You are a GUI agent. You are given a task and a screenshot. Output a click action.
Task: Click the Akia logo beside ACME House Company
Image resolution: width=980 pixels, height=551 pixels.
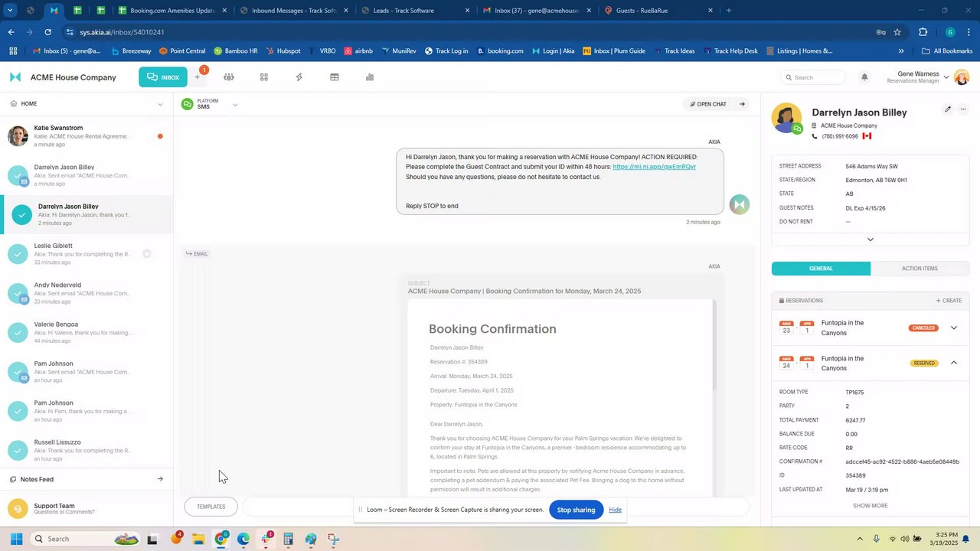(x=15, y=77)
